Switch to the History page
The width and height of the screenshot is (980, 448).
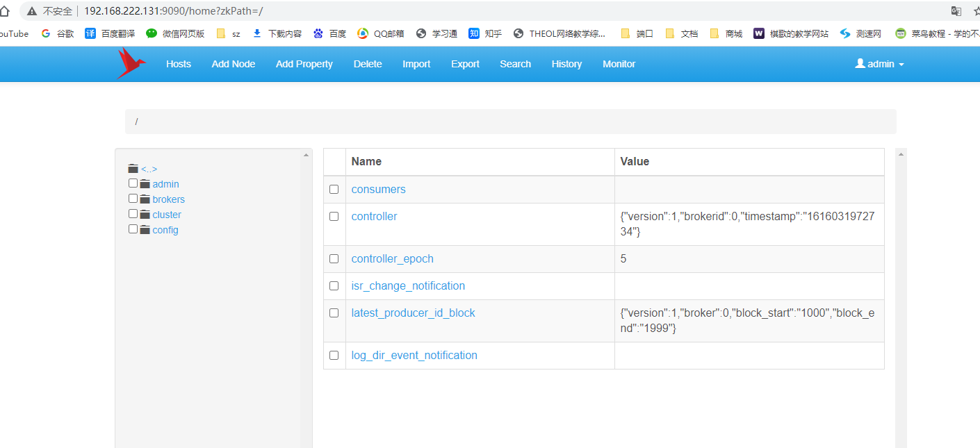tap(566, 64)
